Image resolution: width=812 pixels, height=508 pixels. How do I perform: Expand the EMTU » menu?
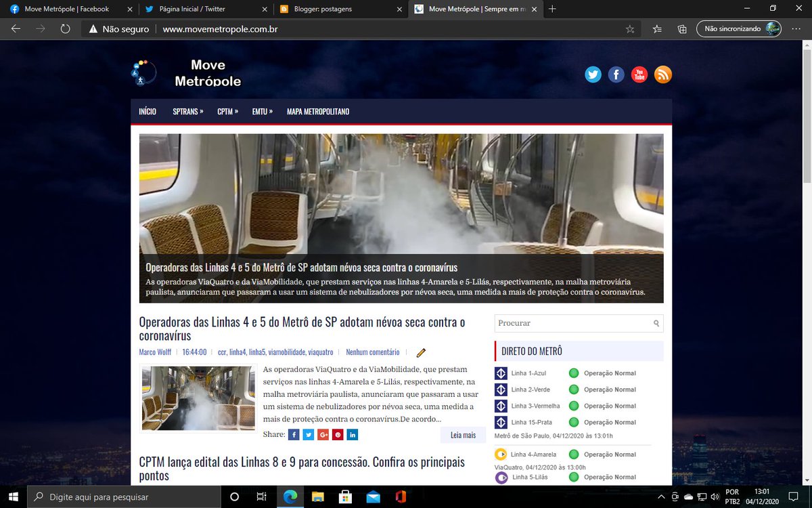tap(263, 112)
